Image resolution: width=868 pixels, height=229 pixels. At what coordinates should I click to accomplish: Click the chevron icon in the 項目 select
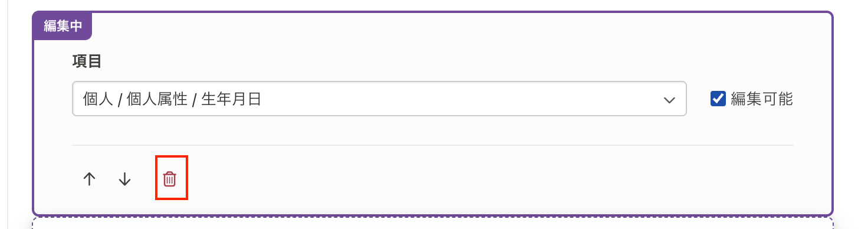pos(669,100)
